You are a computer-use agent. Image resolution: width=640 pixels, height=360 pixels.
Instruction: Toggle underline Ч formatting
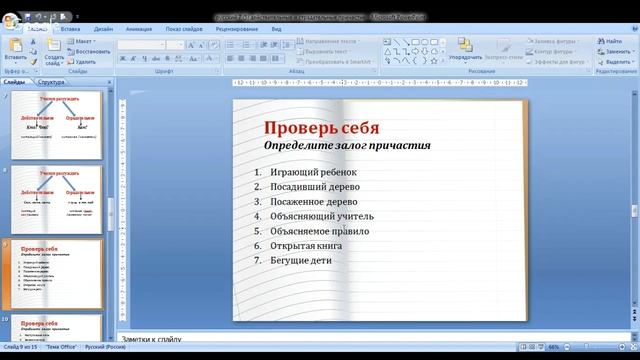coord(144,59)
